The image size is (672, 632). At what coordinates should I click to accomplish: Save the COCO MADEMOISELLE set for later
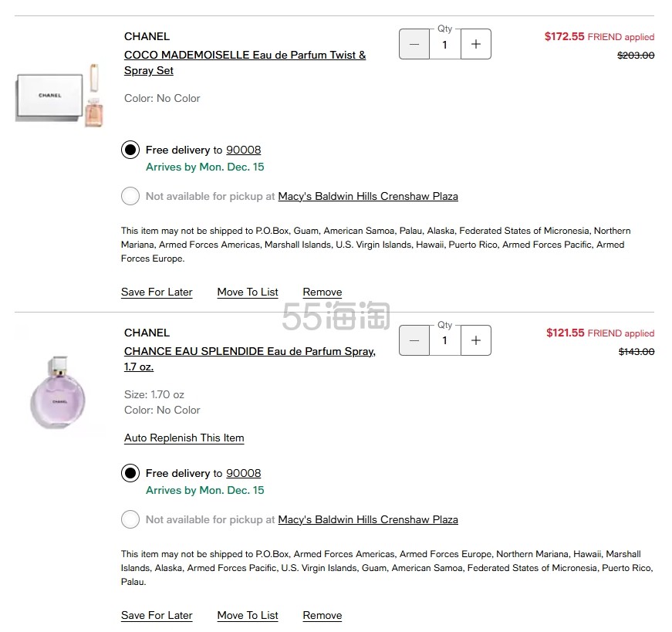click(157, 292)
